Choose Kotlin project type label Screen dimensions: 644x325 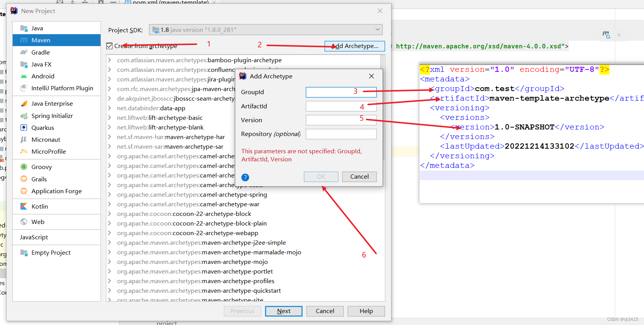pyautogui.click(x=40, y=206)
